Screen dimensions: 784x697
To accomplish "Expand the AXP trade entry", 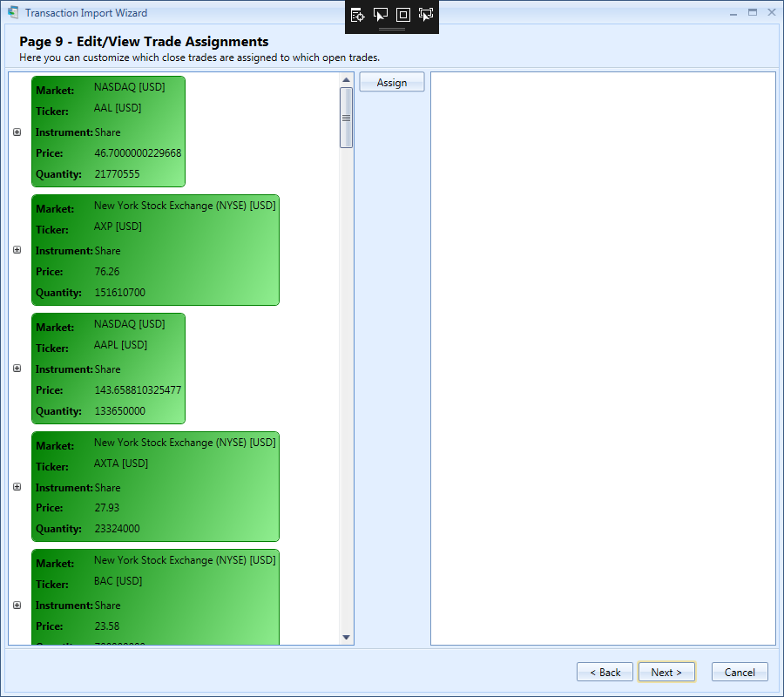I will tap(17, 250).
